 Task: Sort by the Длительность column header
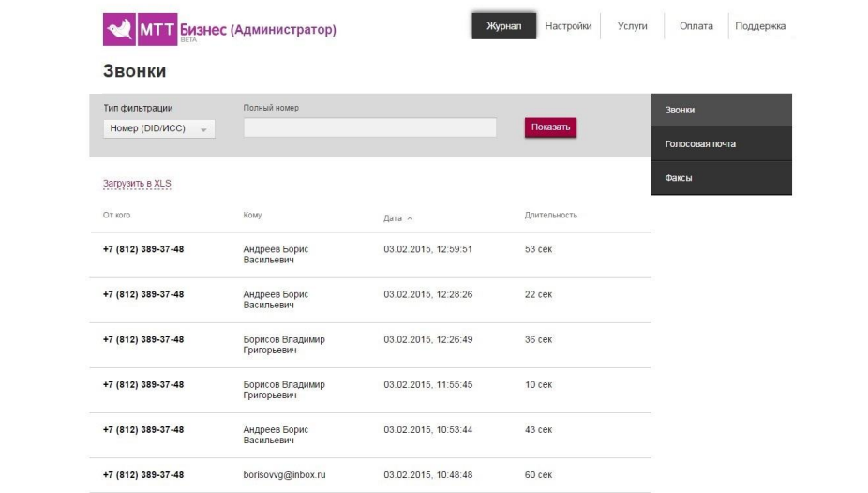(x=550, y=216)
